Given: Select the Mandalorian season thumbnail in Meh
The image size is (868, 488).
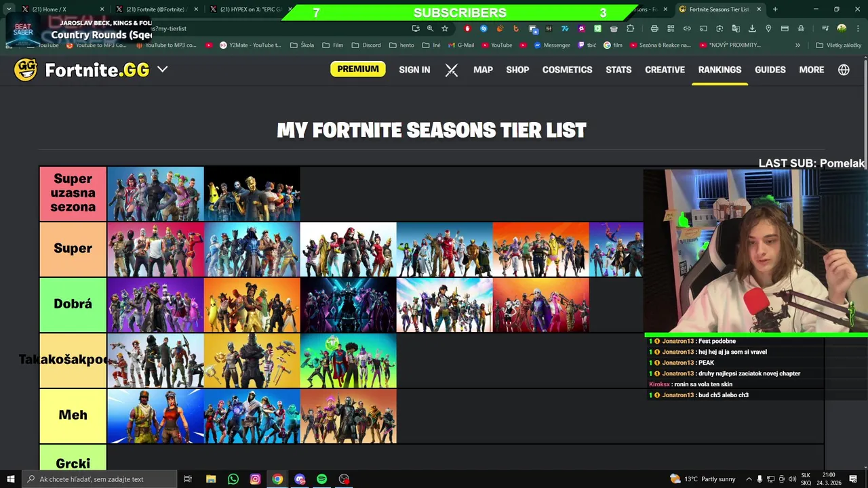Looking at the screenshot, I should [x=348, y=416].
